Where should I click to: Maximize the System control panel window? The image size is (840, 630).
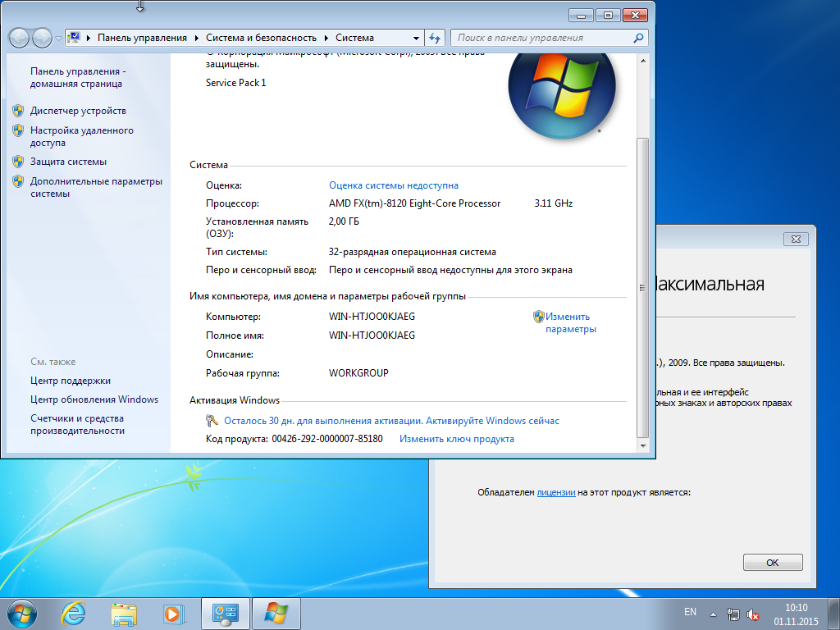[608, 15]
